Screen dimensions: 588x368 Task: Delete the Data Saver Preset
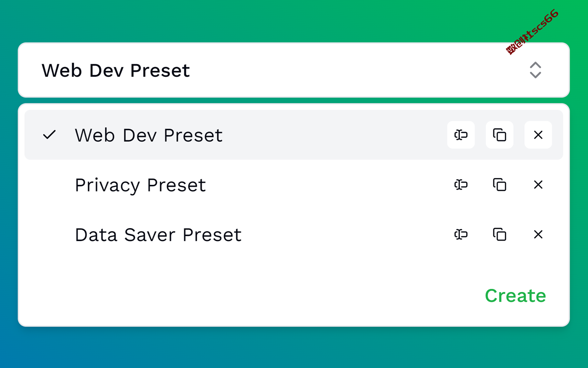538,234
